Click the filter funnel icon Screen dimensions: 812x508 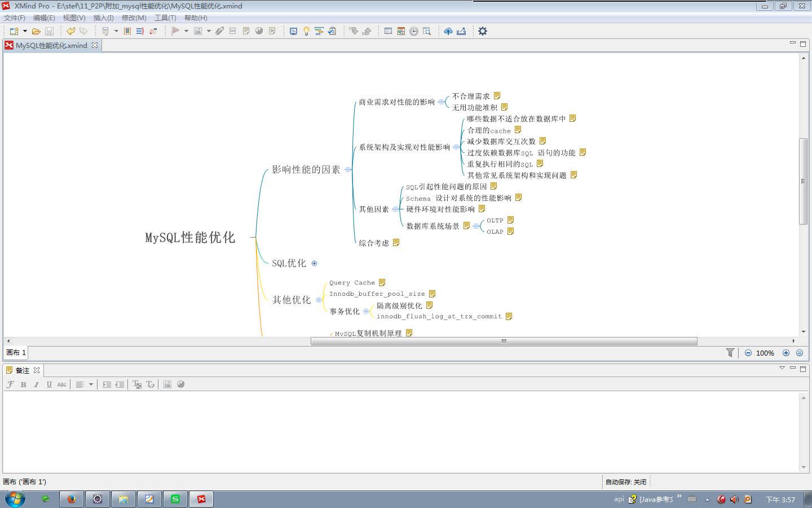click(x=730, y=353)
